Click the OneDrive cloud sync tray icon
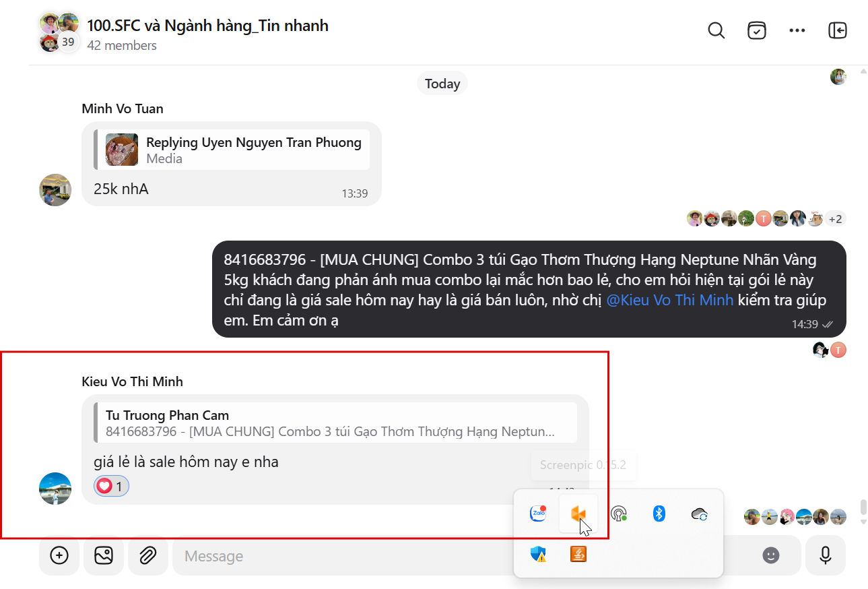This screenshot has height=589, width=868. [x=699, y=514]
